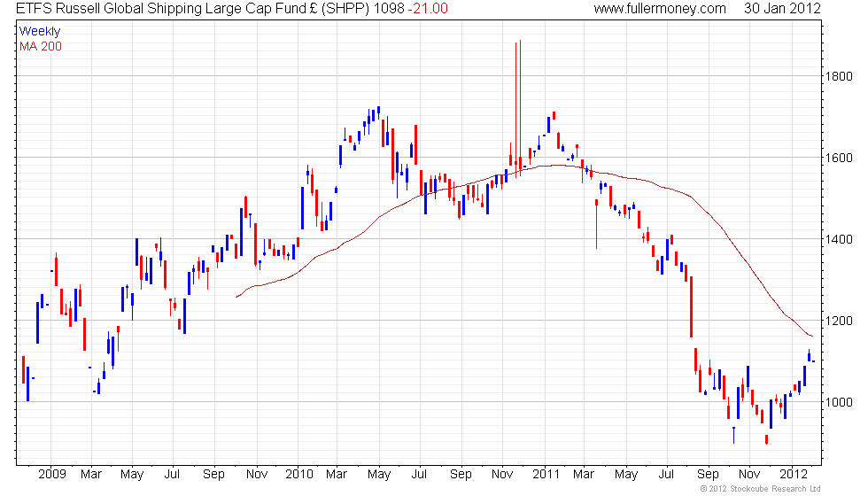Click the last price '1098'
Viewport: 868px width, 496px height.
point(388,9)
